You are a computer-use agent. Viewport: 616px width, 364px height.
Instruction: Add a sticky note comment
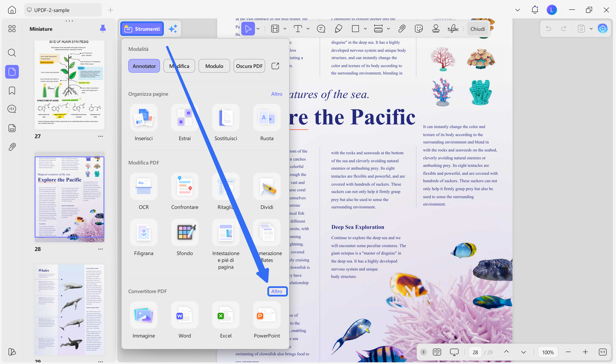pyautogui.click(x=321, y=29)
